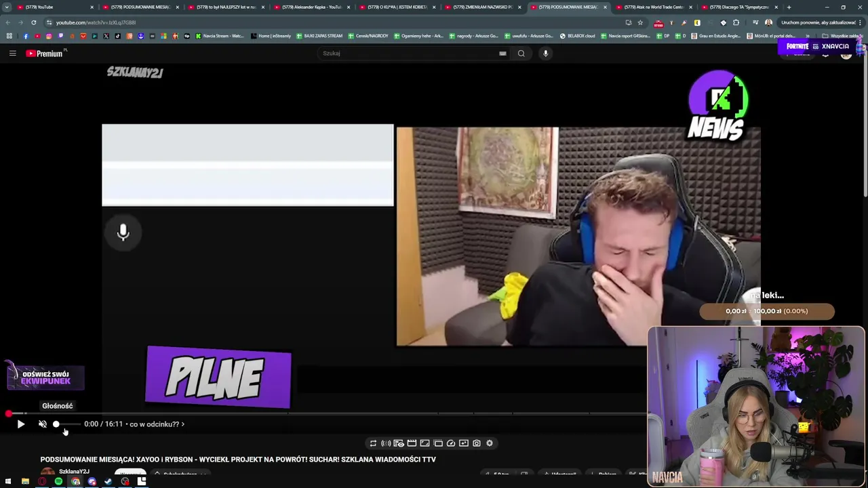Viewport: 868px width, 488px height.
Task: Click the address bar URL
Action: tap(96, 22)
